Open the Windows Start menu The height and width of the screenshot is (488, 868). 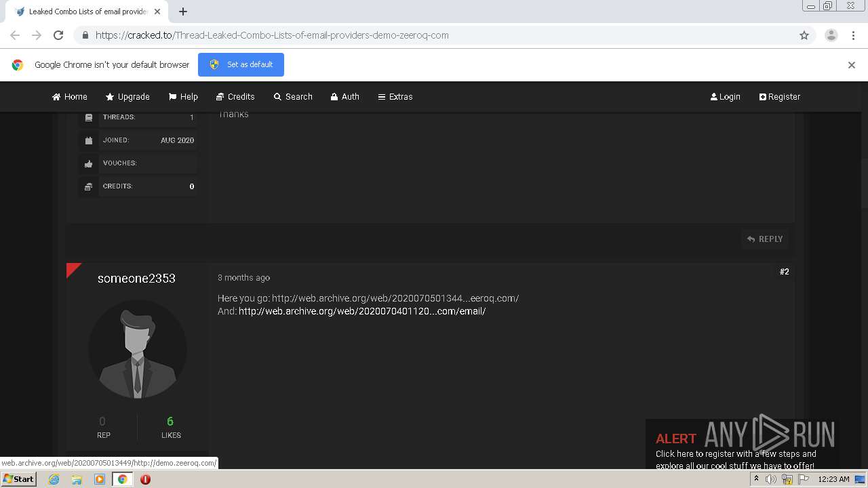click(x=18, y=479)
